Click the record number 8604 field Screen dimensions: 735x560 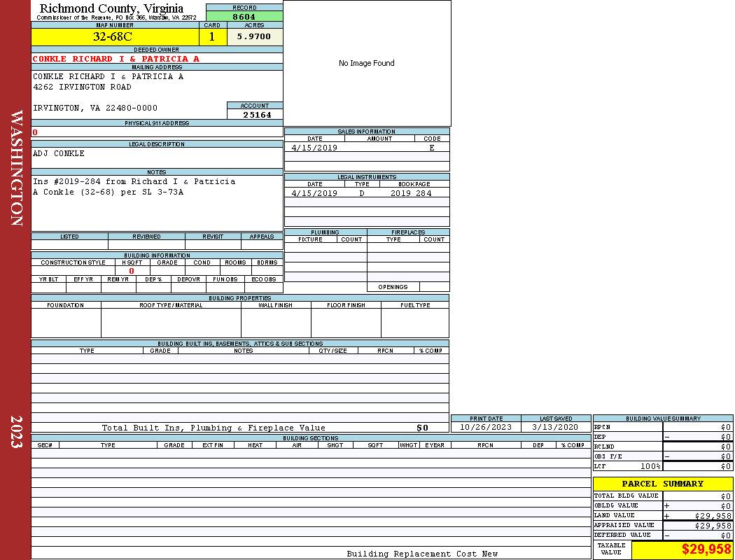click(244, 16)
